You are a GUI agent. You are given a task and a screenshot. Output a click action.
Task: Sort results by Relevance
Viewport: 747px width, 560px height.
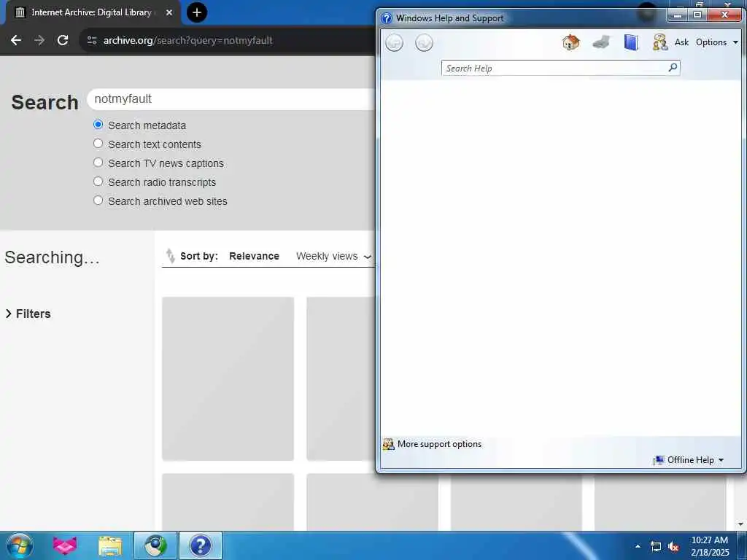[254, 256]
